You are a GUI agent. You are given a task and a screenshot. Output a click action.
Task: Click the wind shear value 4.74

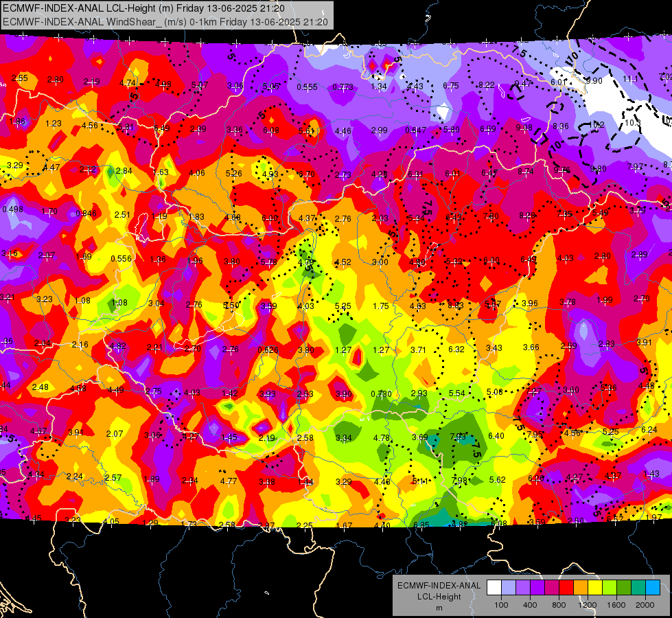point(128,83)
